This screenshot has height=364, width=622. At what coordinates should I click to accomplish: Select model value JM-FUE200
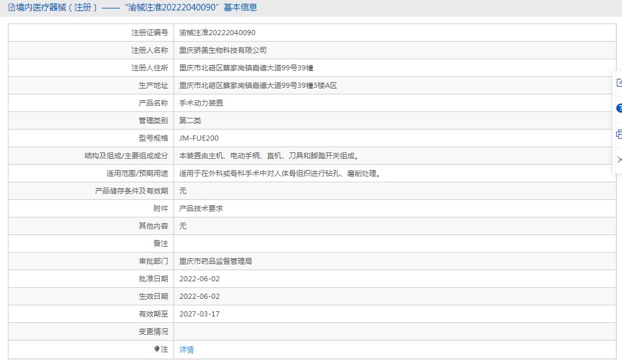tap(199, 138)
